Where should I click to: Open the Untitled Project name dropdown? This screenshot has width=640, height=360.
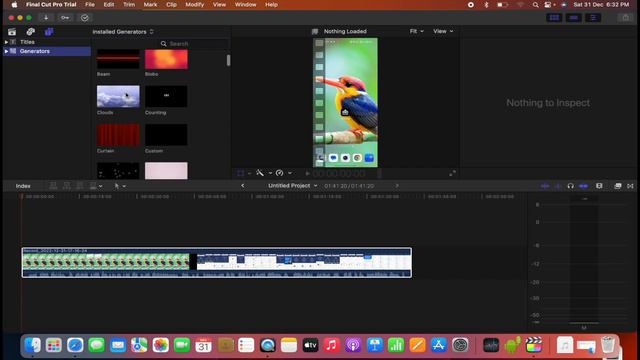(293, 186)
